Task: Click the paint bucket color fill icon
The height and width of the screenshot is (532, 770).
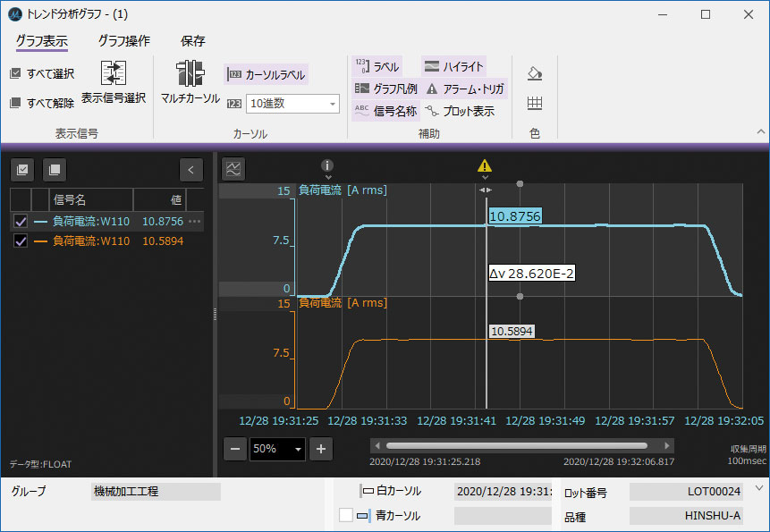Action: pyautogui.click(x=535, y=73)
